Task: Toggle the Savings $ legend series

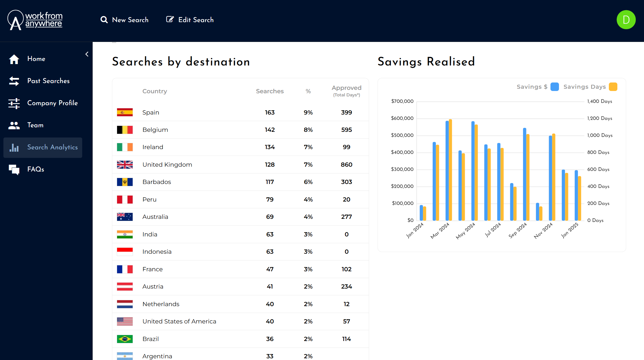Action: click(x=532, y=87)
